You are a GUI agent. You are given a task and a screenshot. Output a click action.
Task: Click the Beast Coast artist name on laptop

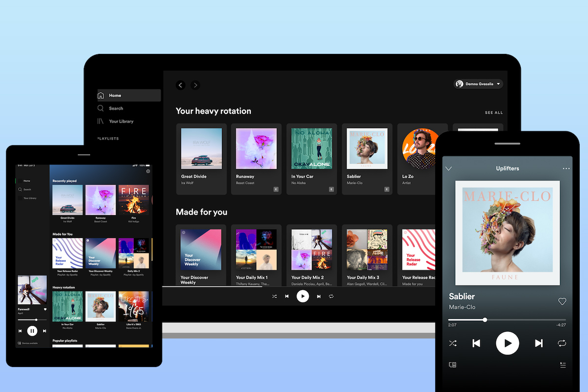point(245,183)
